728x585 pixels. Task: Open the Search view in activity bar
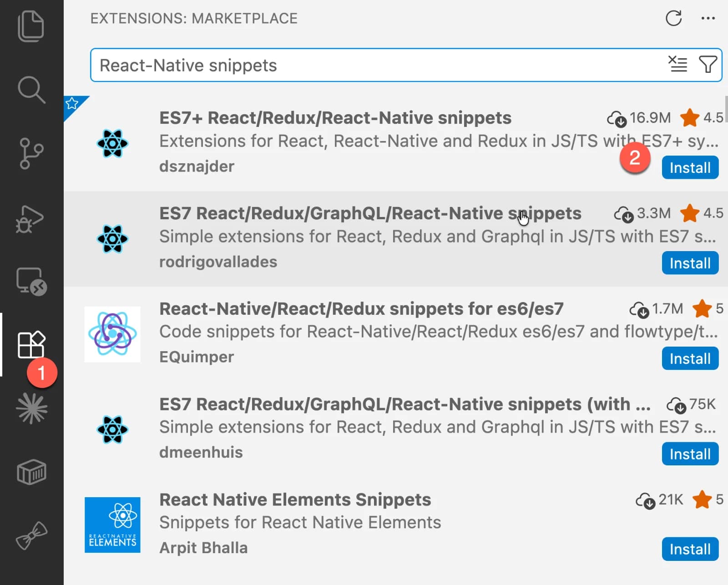pos(31,90)
